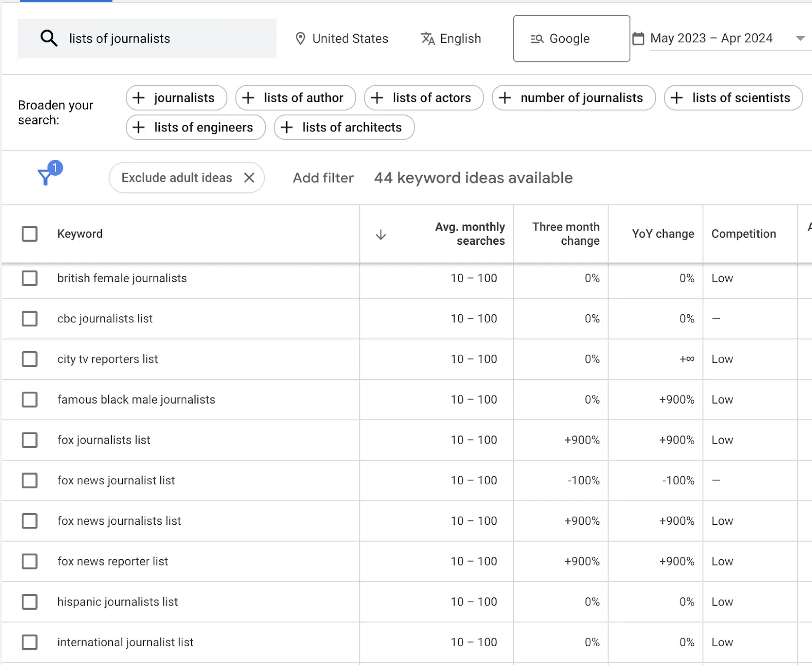Click keyword 'british female journalists'

point(122,278)
